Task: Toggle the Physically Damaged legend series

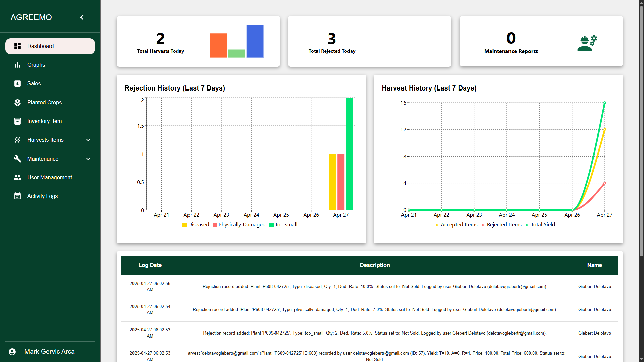Action: (x=239, y=225)
